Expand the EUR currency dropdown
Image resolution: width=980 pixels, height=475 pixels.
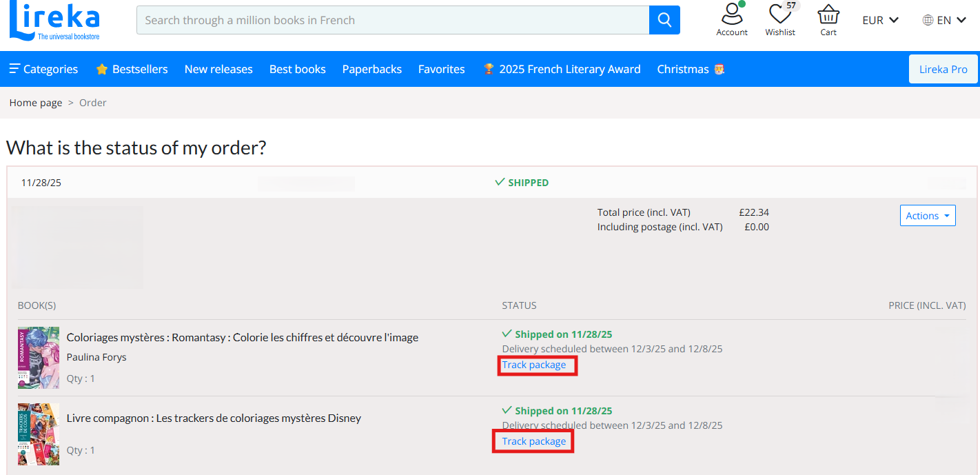(x=880, y=20)
